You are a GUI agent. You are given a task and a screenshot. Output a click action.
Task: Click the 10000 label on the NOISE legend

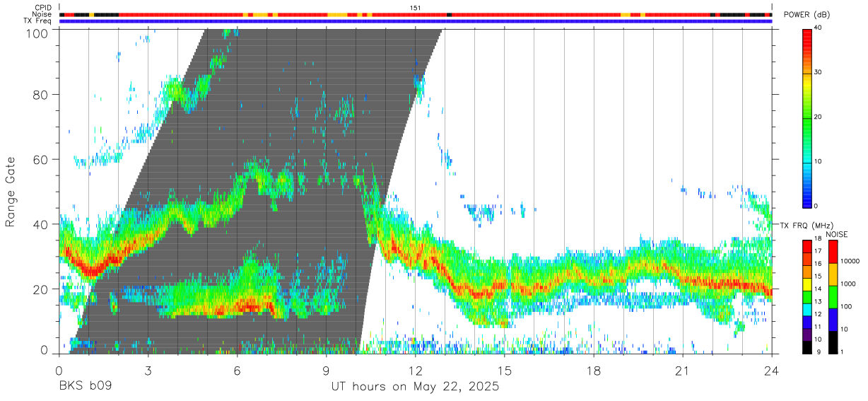click(850, 261)
